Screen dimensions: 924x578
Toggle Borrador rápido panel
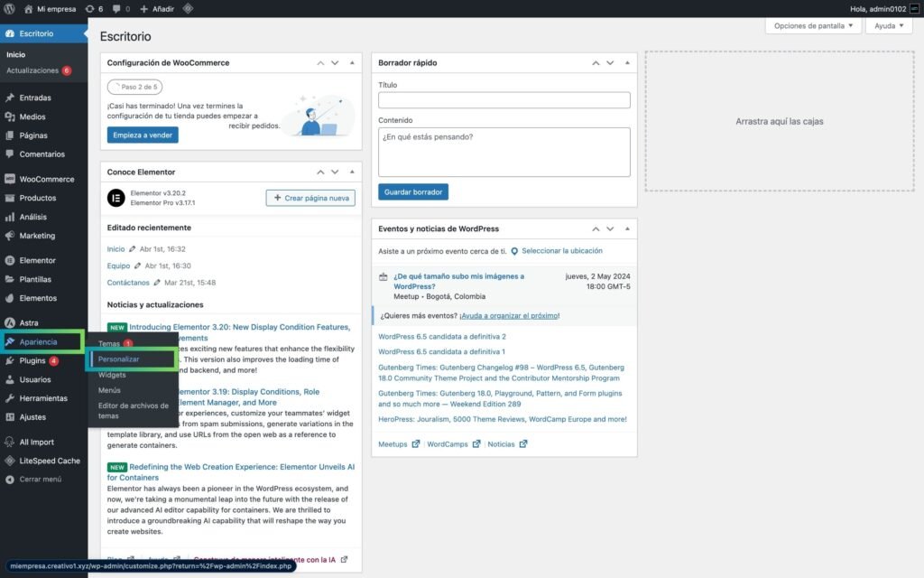coord(628,63)
